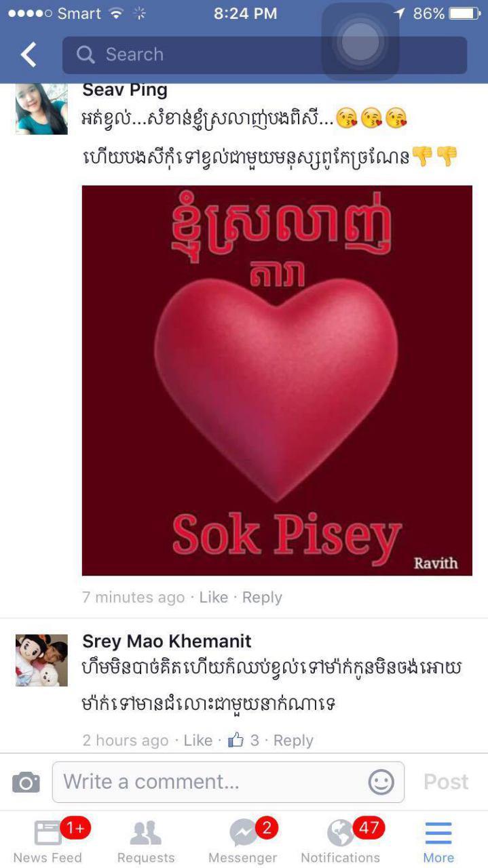
Task: Open News Feed tab
Action: point(48,841)
